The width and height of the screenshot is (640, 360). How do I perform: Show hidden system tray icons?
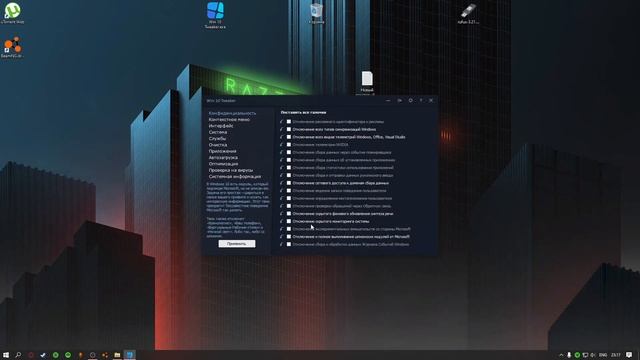[561, 355]
